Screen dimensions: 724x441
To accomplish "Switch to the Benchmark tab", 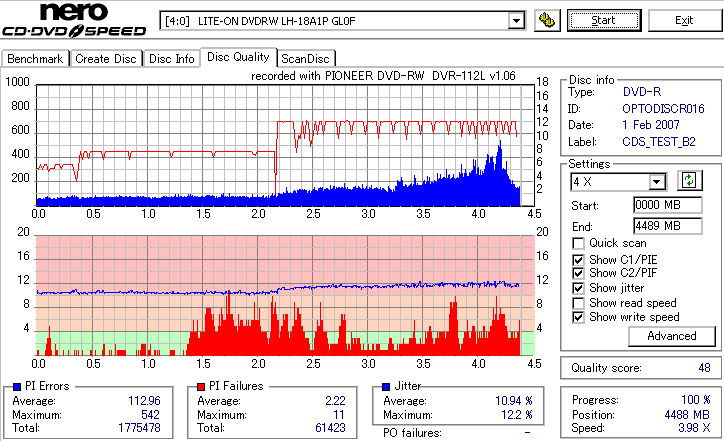I will point(35,59).
